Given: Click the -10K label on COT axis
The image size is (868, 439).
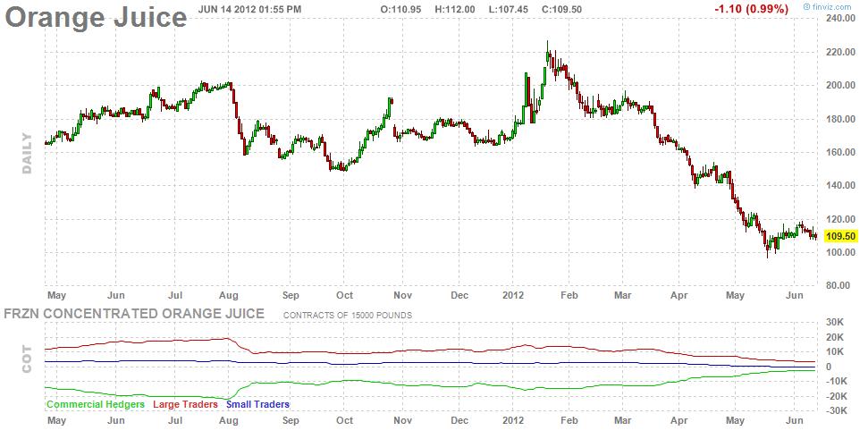Looking at the screenshot, I should coord(835,382).
